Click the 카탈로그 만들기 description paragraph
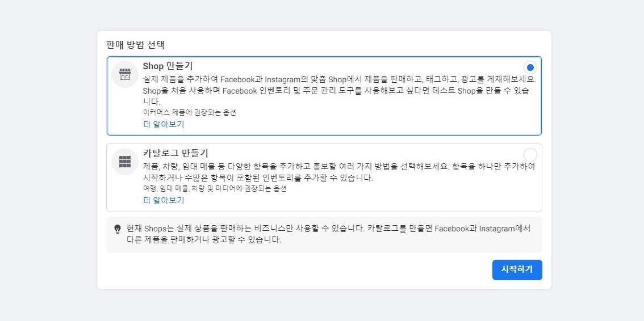644x321 pixels. [x=339, y=172]
